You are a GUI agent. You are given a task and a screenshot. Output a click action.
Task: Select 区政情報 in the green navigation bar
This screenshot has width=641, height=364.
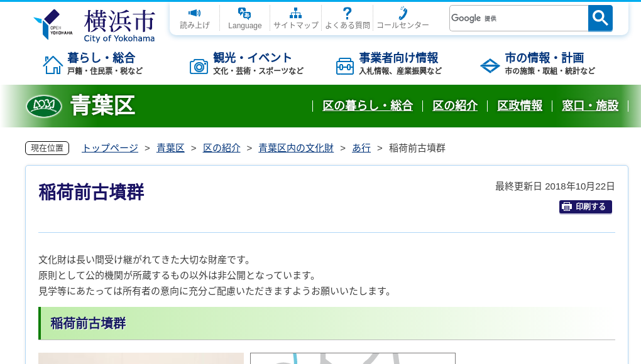click(520, 106)
